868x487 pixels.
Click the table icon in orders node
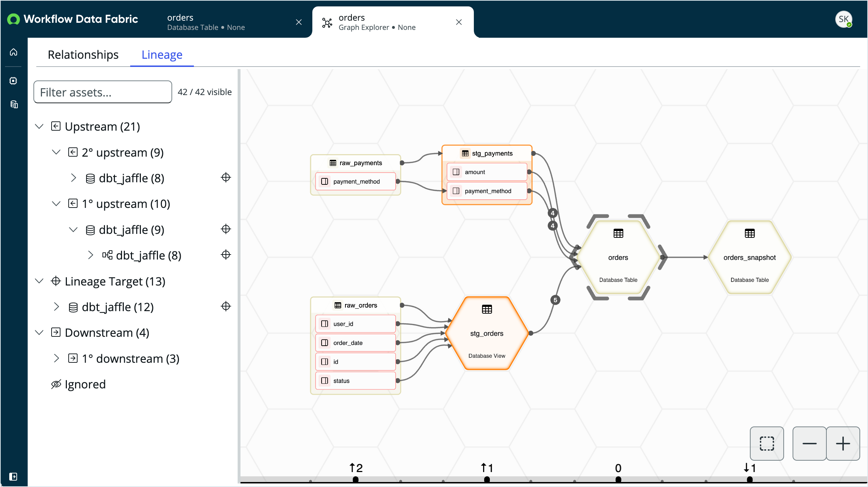coord(618,234)
